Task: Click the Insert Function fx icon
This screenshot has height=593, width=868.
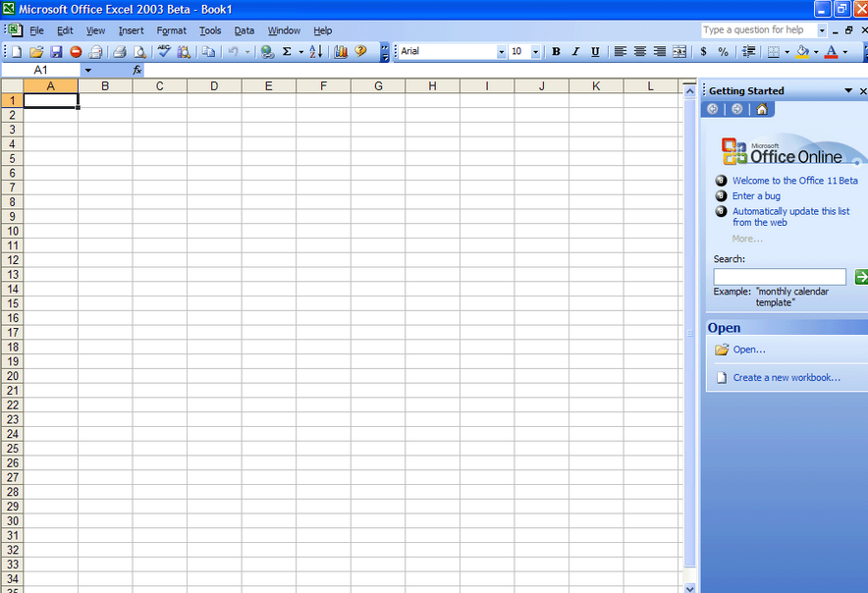Action: coord(137,70)
